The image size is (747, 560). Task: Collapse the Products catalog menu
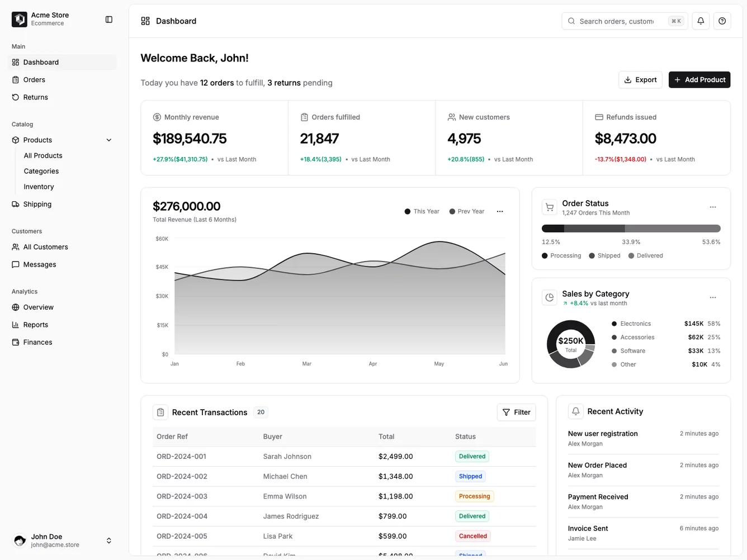[x=108, y=140]
